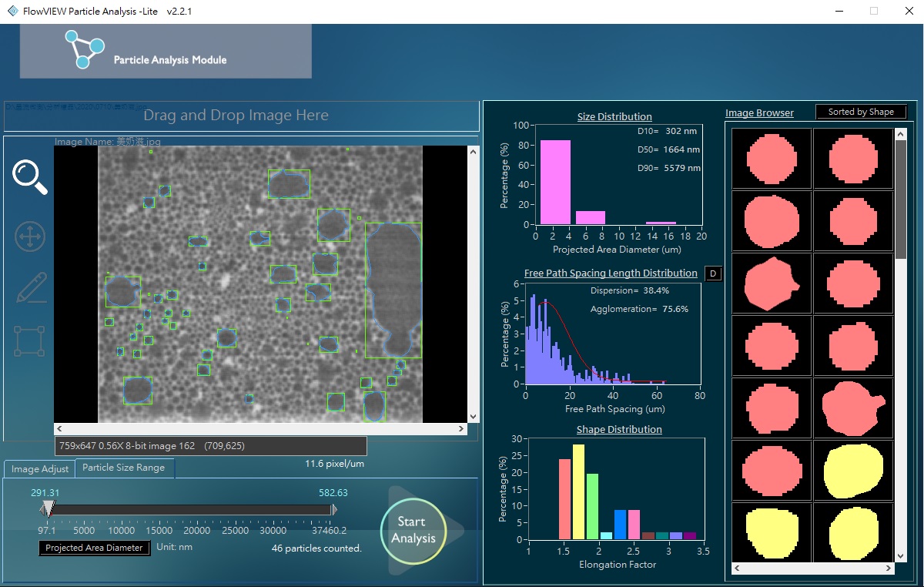The width and height of the screenshot is (924, 587).
Task: Click the Drag and Drop Image Here area
Action: [x=236, y=116]
